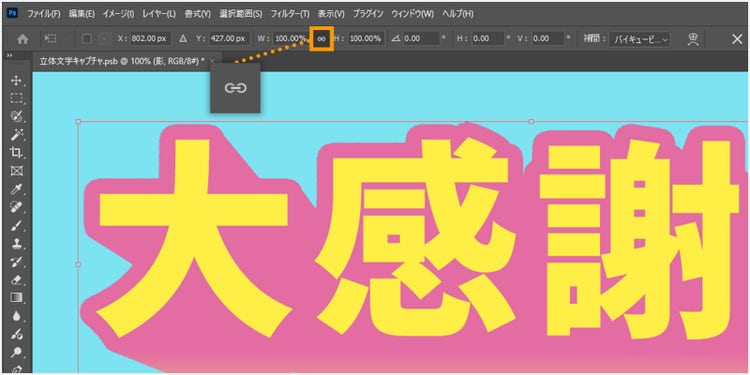Click the rotation angle field
This screenshot has height=375, width=750.
tap(421, 39)
